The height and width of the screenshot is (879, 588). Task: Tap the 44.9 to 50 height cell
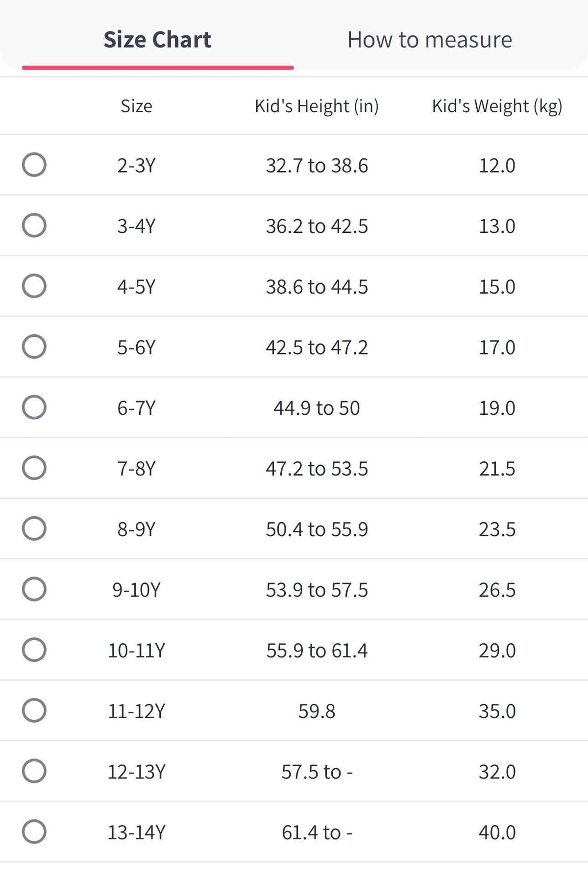317,408
